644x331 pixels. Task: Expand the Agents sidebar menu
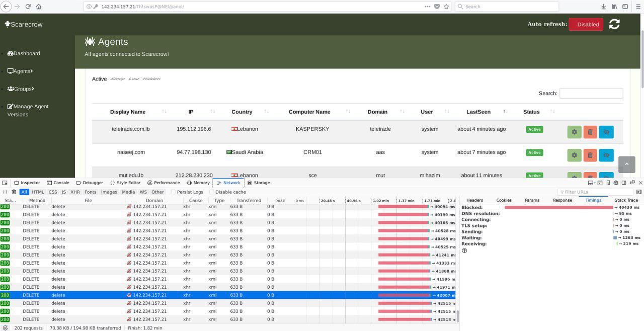pyautogui.click(x=20, y=71)
